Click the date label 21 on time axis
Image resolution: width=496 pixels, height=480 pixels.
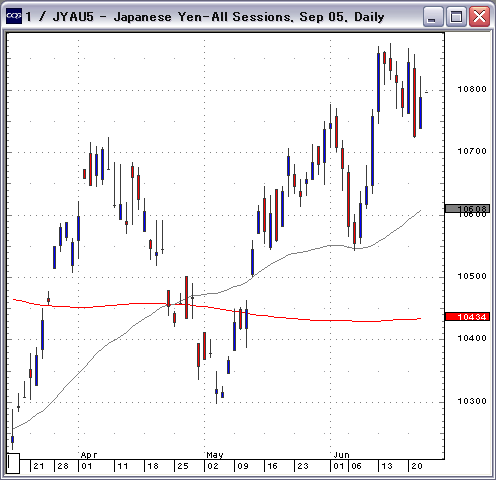click(39, 466)
